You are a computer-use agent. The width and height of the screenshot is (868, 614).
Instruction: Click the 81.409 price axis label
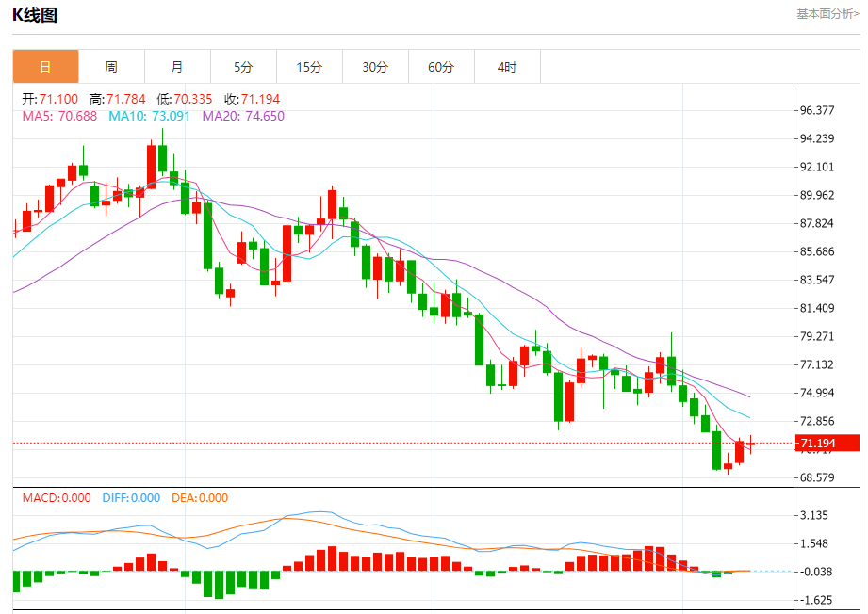tap(817, 308)
